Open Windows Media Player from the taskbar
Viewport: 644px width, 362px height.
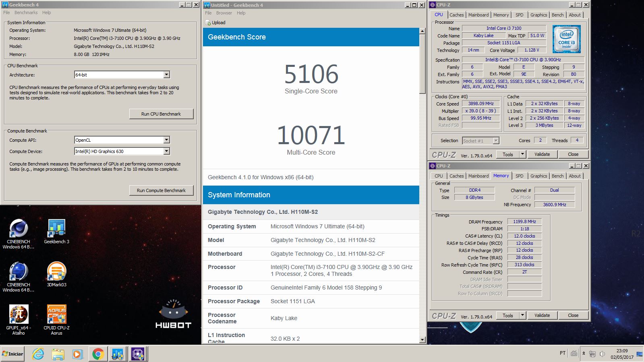click(77, 354)
